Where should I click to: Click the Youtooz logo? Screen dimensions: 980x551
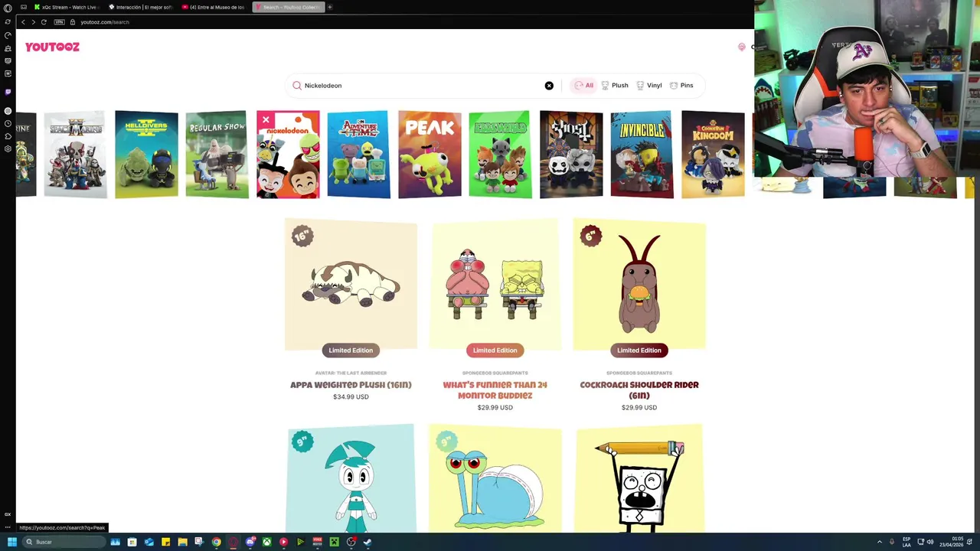coord(52,47)
